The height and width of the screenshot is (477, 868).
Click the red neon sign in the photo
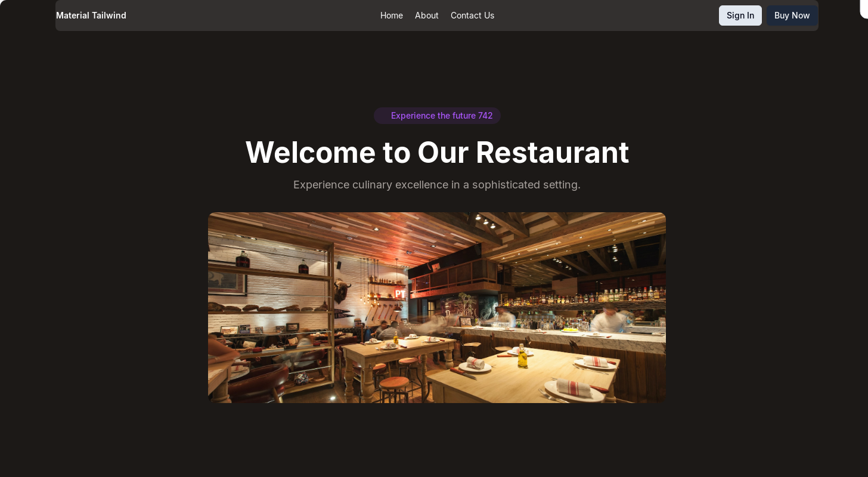[400, 293]
